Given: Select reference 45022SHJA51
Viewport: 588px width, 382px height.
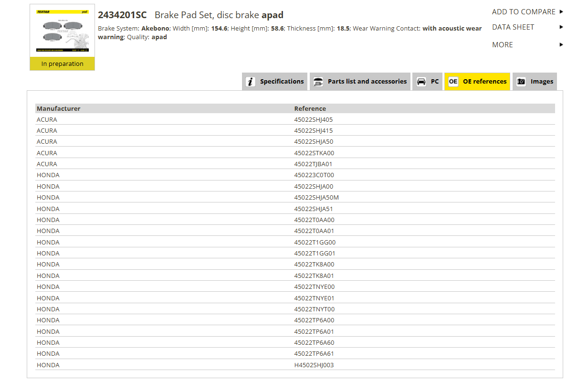Looking at the screenshot, I should click(x=314, y=209).
